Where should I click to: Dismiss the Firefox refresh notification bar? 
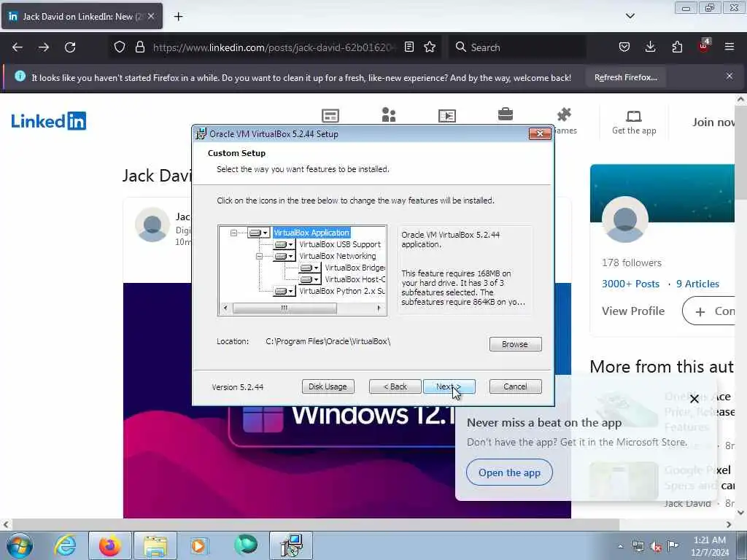(729, 76)
